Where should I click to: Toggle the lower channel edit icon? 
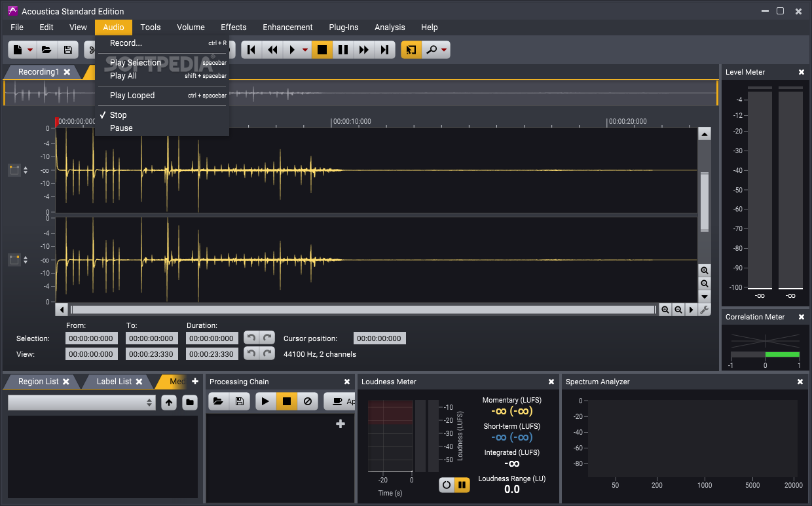click(x=14, y=260)
